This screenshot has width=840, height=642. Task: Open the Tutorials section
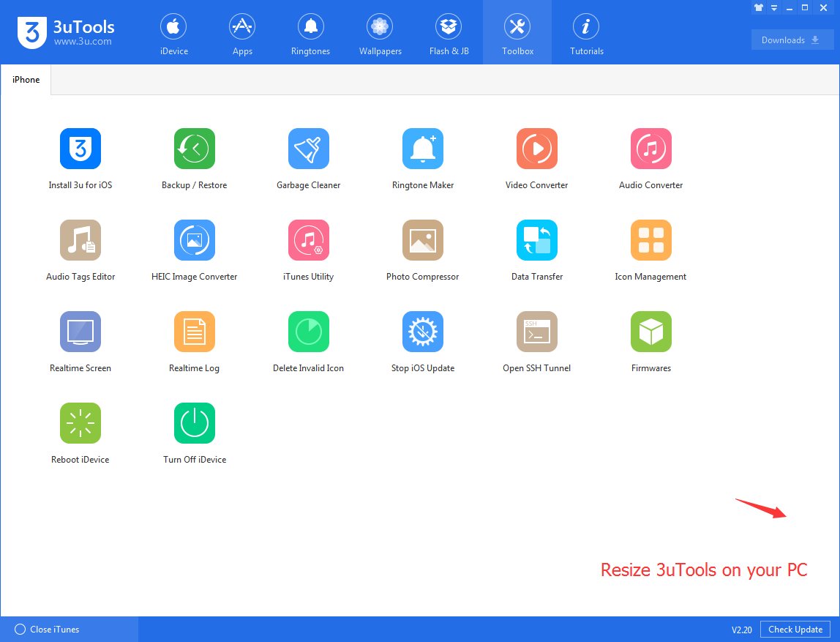586,34
